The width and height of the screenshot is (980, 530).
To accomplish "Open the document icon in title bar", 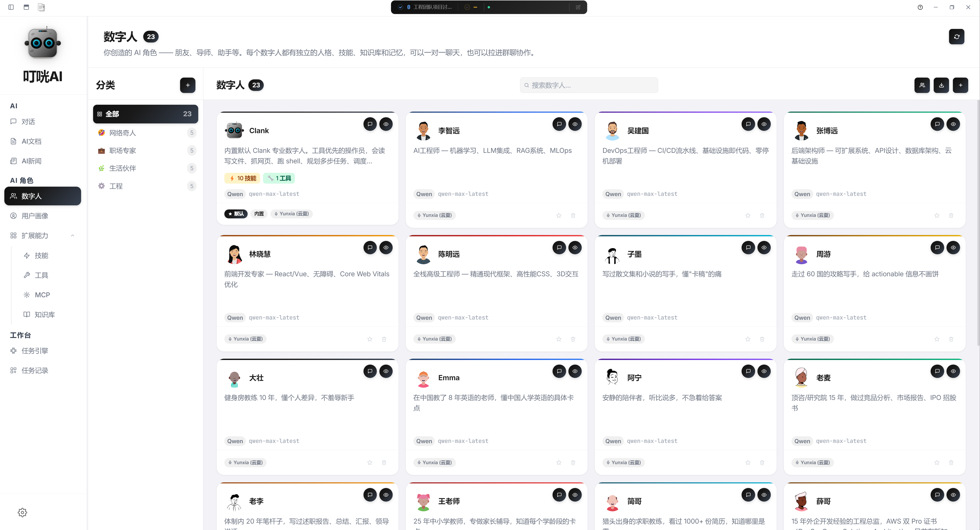I will click(x=41, y=7).
